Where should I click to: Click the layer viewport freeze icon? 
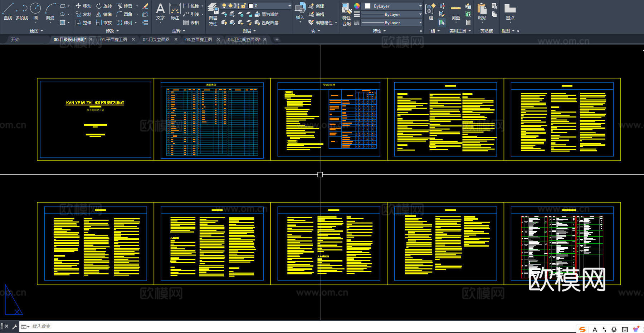[237, 6]
